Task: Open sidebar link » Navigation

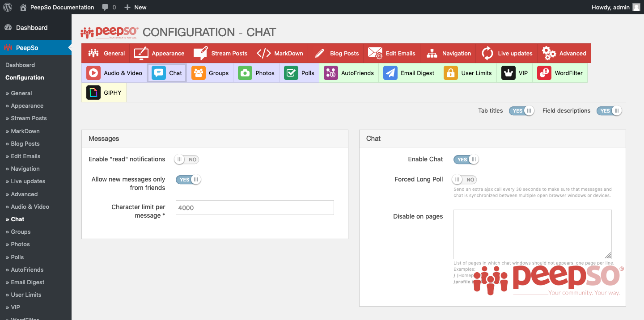Action: point(22,168)
